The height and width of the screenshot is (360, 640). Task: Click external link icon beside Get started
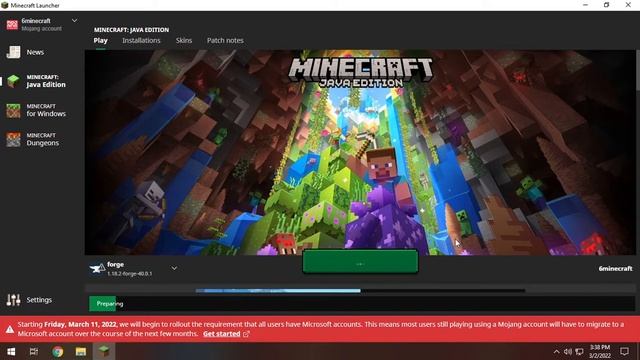(246, 334)
